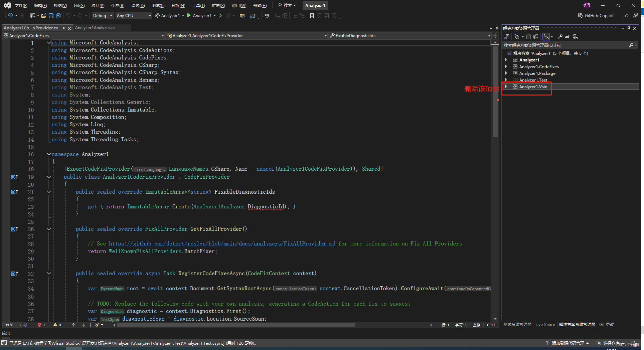Screen dimensions: 644x350
Task: Switch to the 测试资源管理器 tab
Action: (x=517, y=325)
